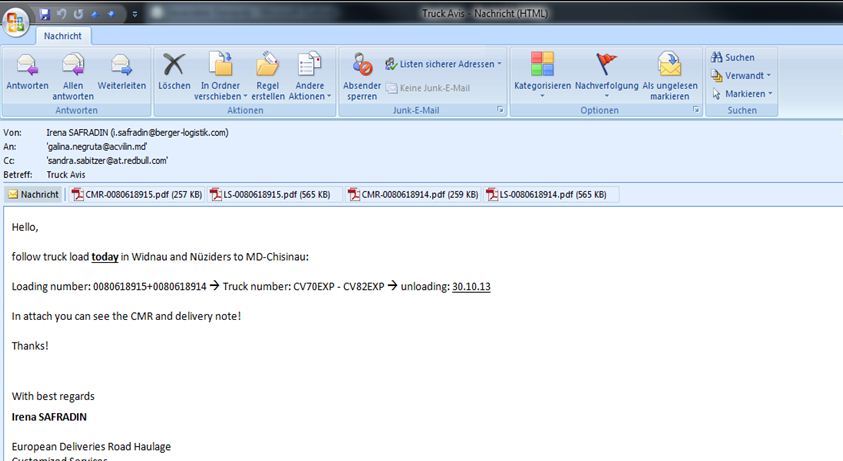This screenshot has height=461, width=843.
Task: Click Suchen binoculars button
Action: [x=733, y=58]
